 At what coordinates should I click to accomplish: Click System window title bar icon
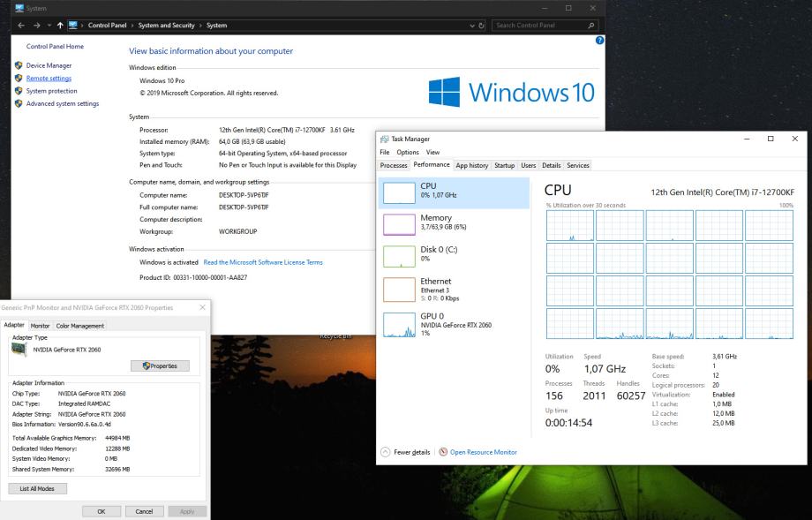(19, 8)
